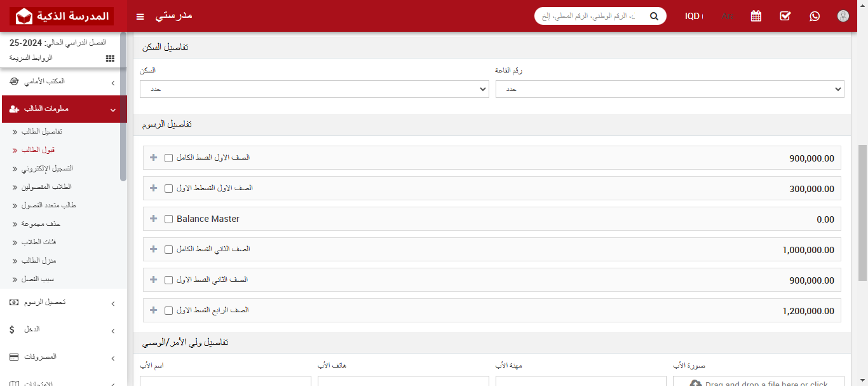868x386 pixels.
Task: Click the hamburger menu toggle icon
Action: point(140,17)
